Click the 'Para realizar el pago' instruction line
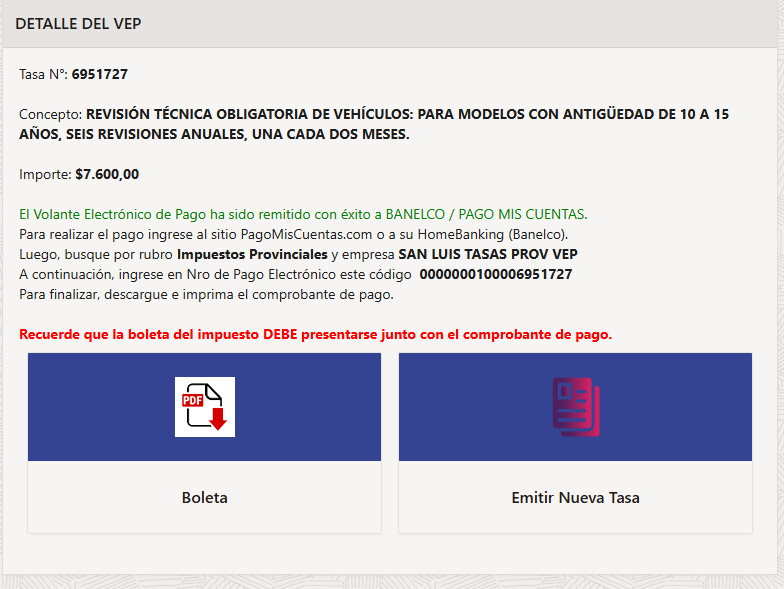 pos(294,234)
